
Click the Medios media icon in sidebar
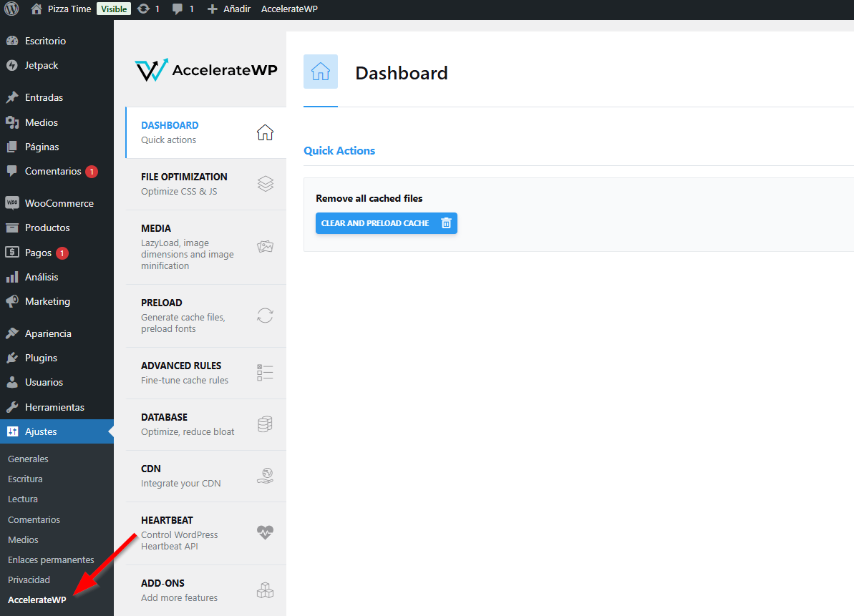(x=12, y=122)
